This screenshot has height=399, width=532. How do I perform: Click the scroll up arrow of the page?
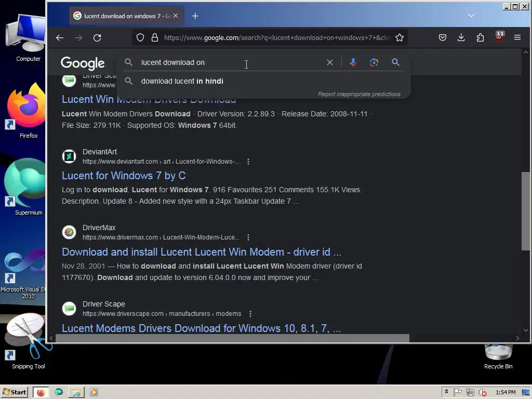(x=526, y=52)
